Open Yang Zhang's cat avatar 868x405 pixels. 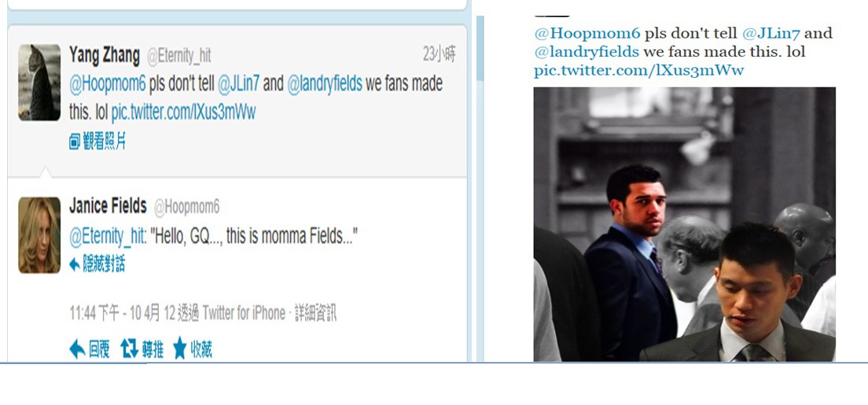tap(39, 83)
